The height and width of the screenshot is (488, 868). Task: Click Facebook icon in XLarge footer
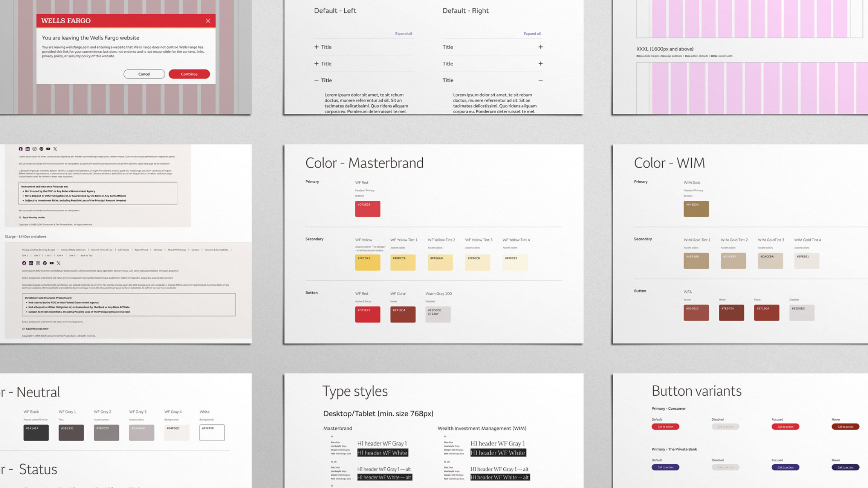[x=24, y=263]
